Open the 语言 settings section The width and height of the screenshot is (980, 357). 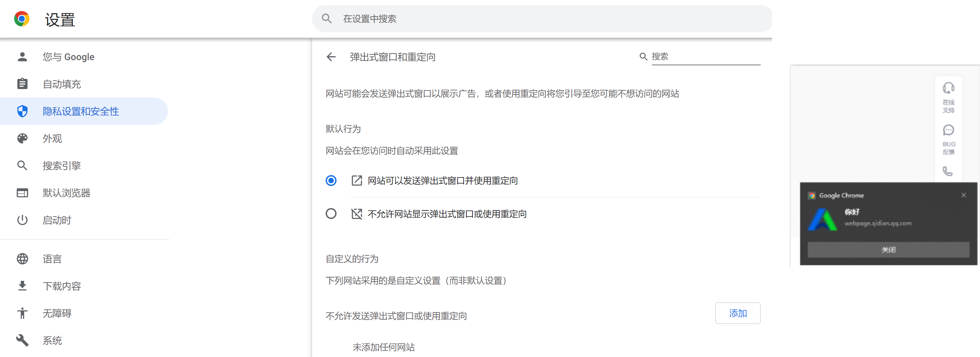point(52,259)
